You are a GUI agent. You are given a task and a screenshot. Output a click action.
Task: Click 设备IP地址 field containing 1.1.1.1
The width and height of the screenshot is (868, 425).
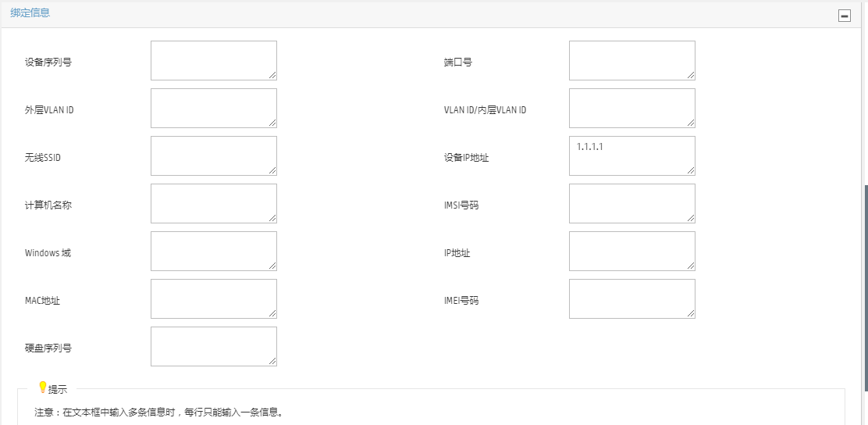631,155
